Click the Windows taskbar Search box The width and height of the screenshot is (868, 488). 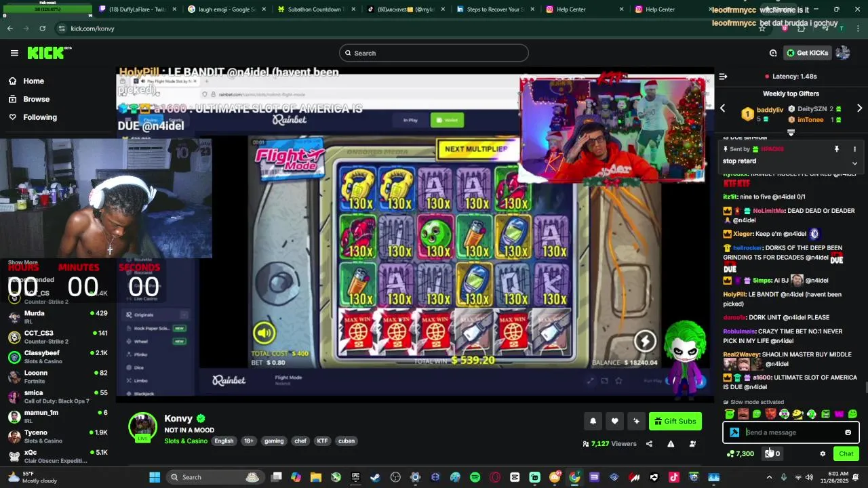(215, 477)
